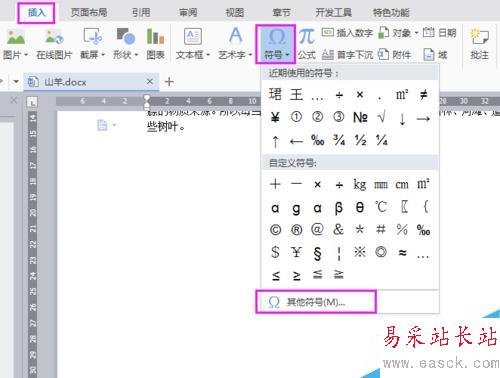
Task: Insert the § section symbol
Action: pyautogui.click(x=317, y=253)
